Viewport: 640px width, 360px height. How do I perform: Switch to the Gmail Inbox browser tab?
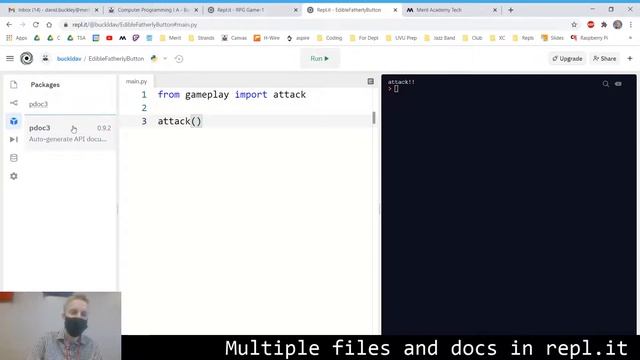53,10
